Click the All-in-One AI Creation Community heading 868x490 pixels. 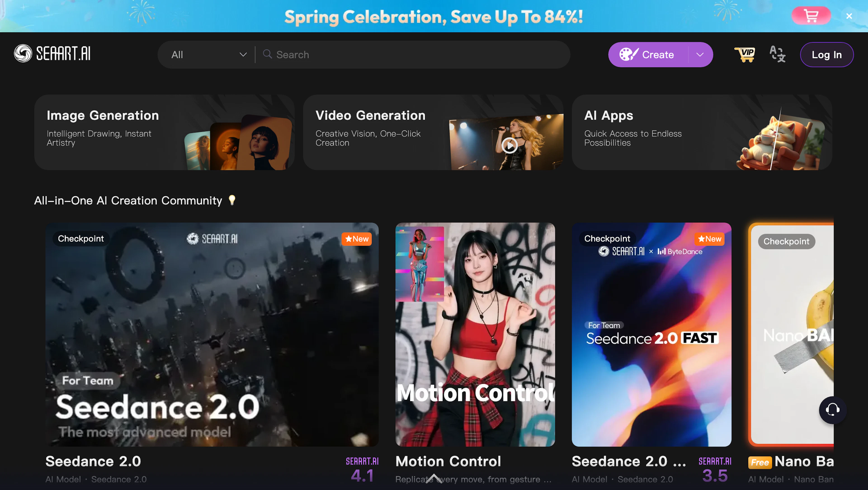128,200
